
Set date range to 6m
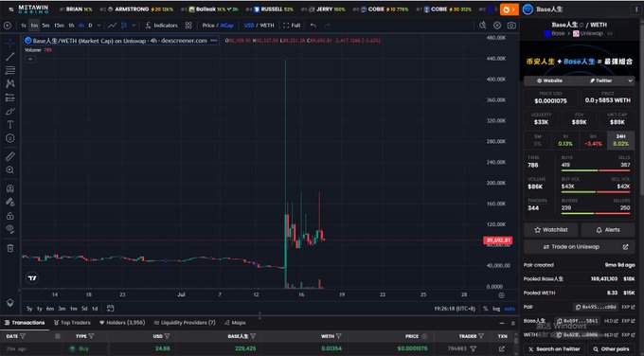[x=50, y=309]
